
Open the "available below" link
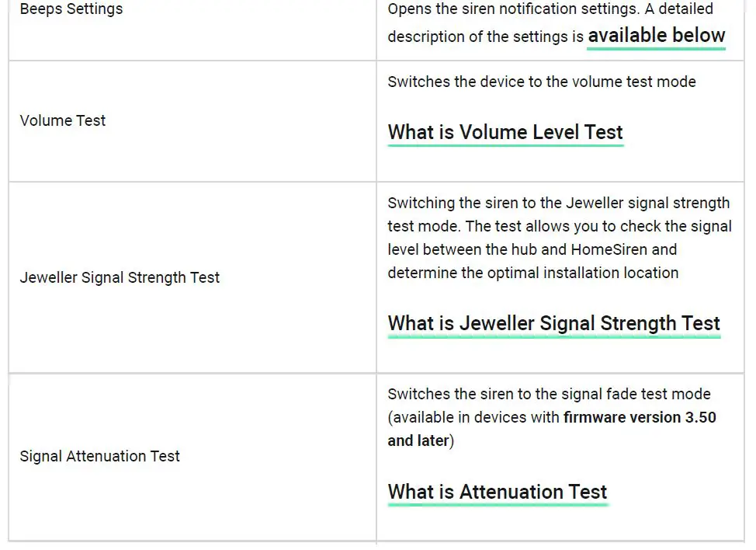(x=656, y=36)
